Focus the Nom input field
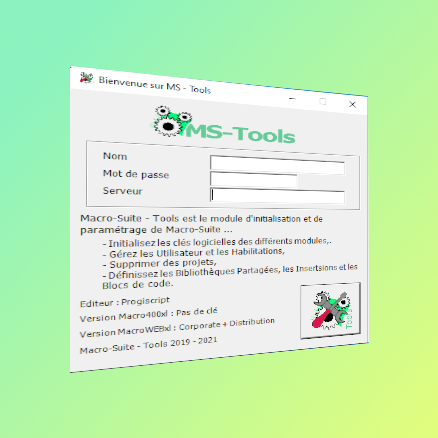Image resolution: width=438 pixels, height=438 pixels. pos(277,165)
